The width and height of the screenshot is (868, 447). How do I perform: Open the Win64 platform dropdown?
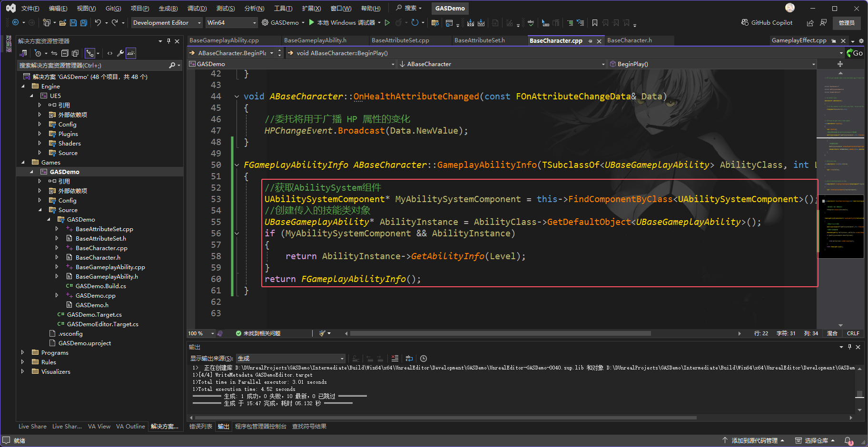pyautogui.click(x=231, y=22)
